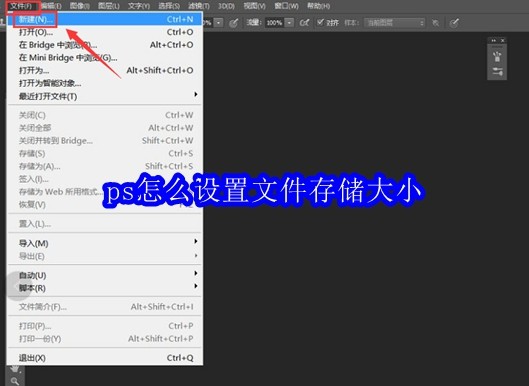Expand the 脚本(R) submenu
The width and height of the screenshot is (529, 386).
point(105,288)
